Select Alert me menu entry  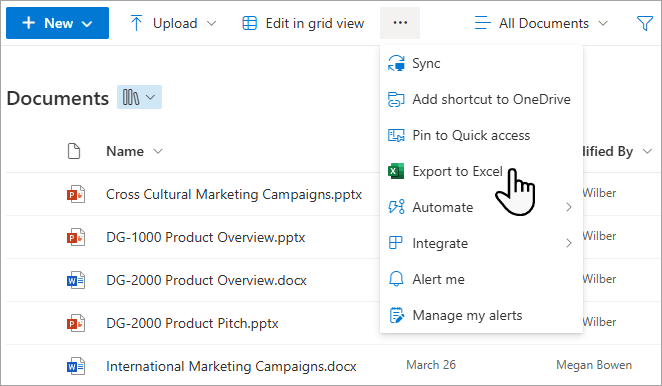tap(481, 279)
